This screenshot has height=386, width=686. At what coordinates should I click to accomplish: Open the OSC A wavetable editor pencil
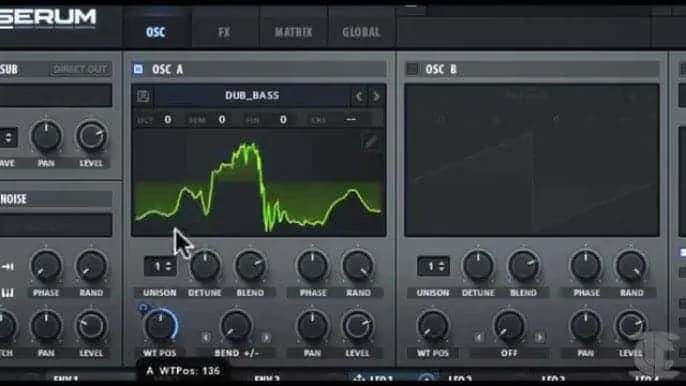click(x=371, y=142)
